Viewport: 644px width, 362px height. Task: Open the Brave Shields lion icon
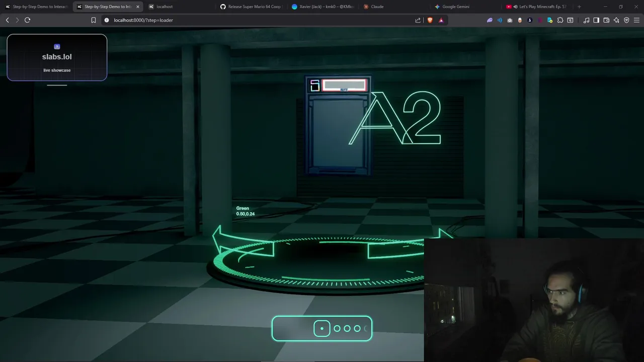(x=430, y=20)
